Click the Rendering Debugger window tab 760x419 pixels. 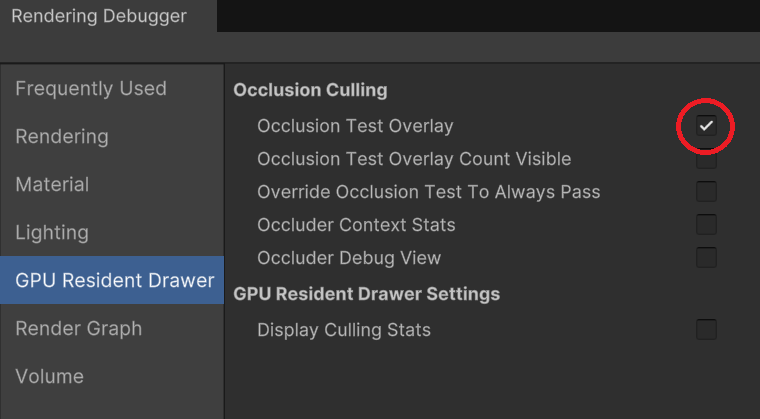coord(108,16)
